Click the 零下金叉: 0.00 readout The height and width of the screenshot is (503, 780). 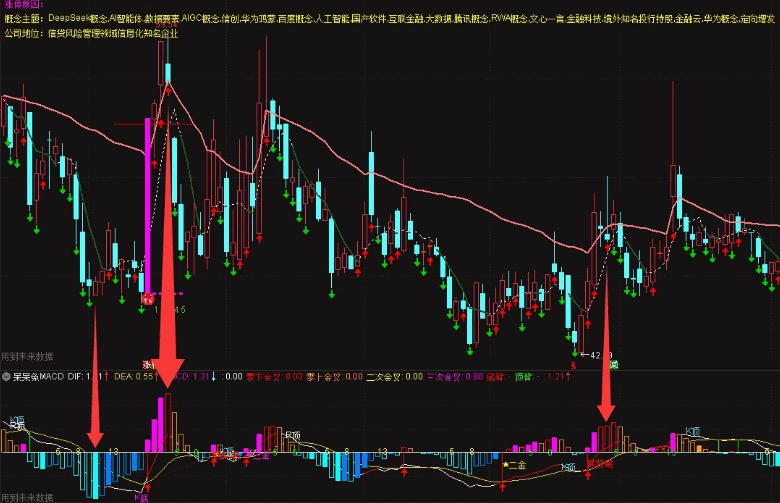pos(274,377)
